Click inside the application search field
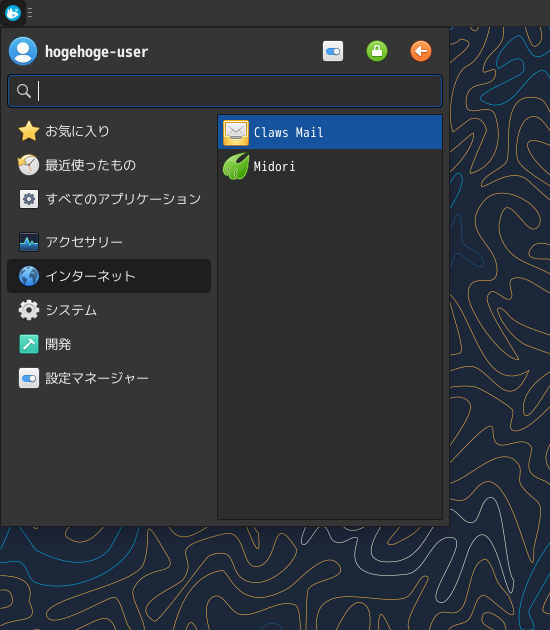The height and width of the screenshot is (630, 550). (225, 91)
